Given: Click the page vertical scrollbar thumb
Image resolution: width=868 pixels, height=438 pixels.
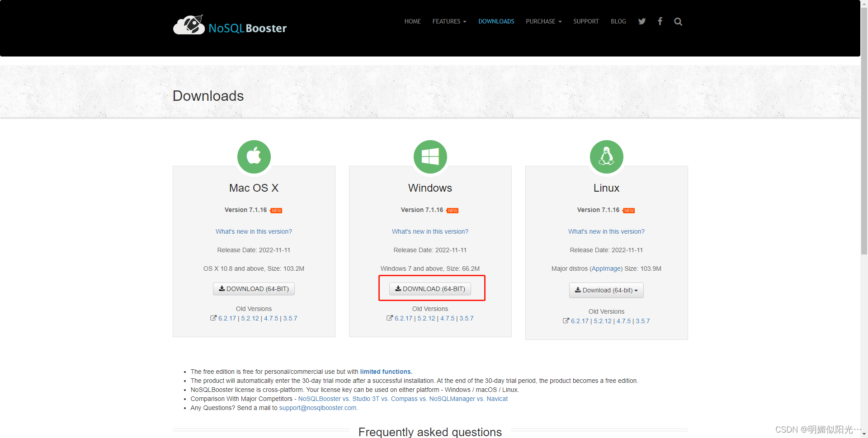Looking at the screenshot, I should (864, 131).
